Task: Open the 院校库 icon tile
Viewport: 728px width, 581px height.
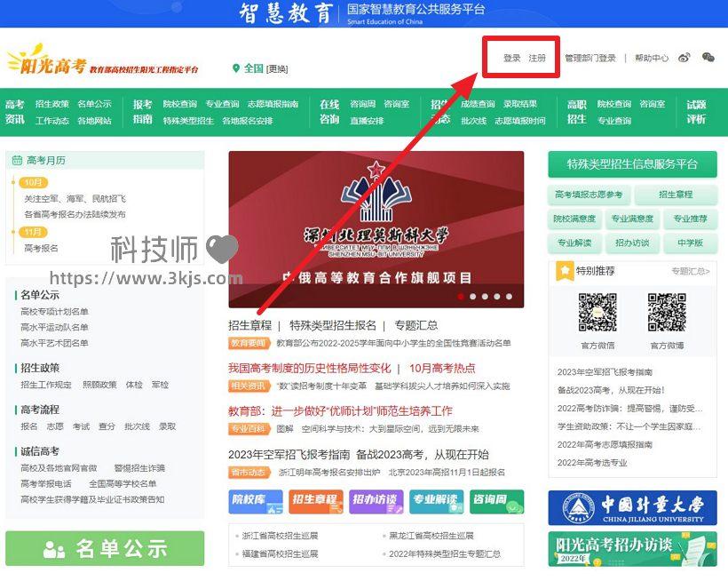Action: pyautogui.click(x=256, y=502)
